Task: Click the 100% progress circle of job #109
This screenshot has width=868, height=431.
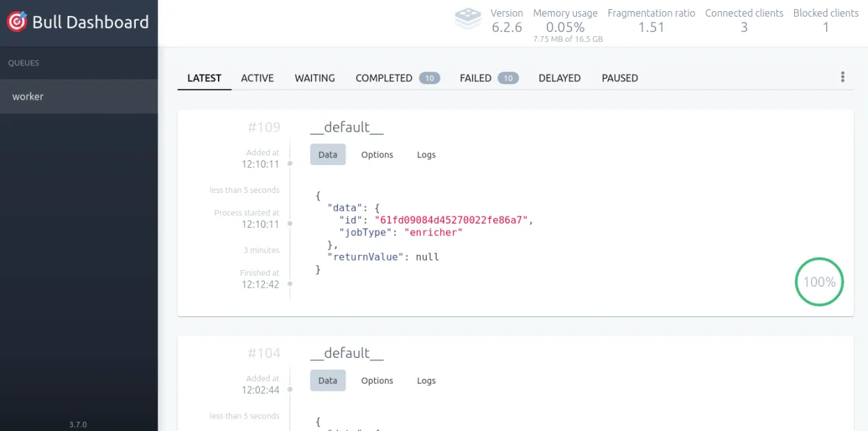Action: 819,282
